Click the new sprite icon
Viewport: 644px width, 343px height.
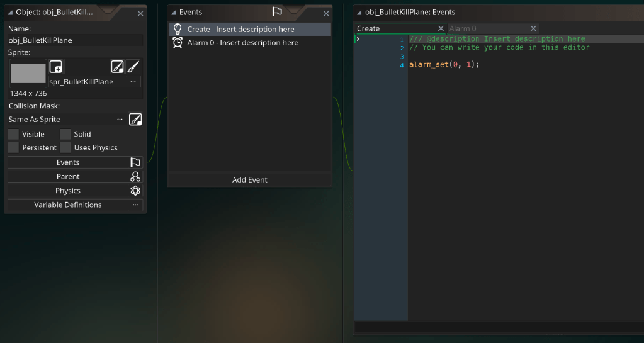(56, 67)
